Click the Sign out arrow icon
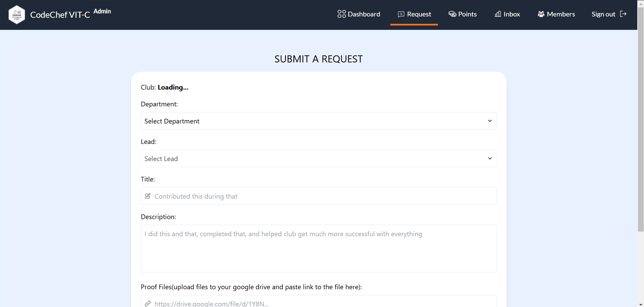The width and height of the screenshot is (644, 307). (623, 14)
